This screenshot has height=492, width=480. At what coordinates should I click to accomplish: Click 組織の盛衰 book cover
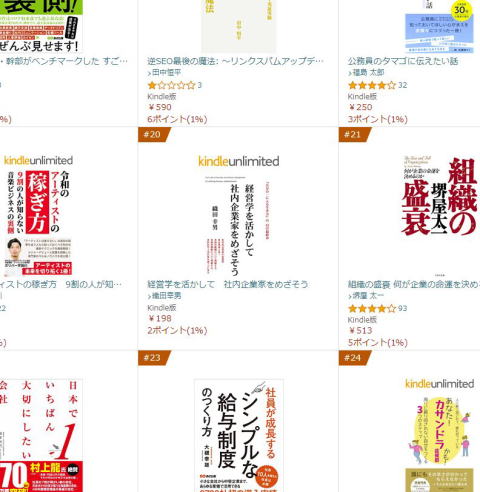click(439, 196)
